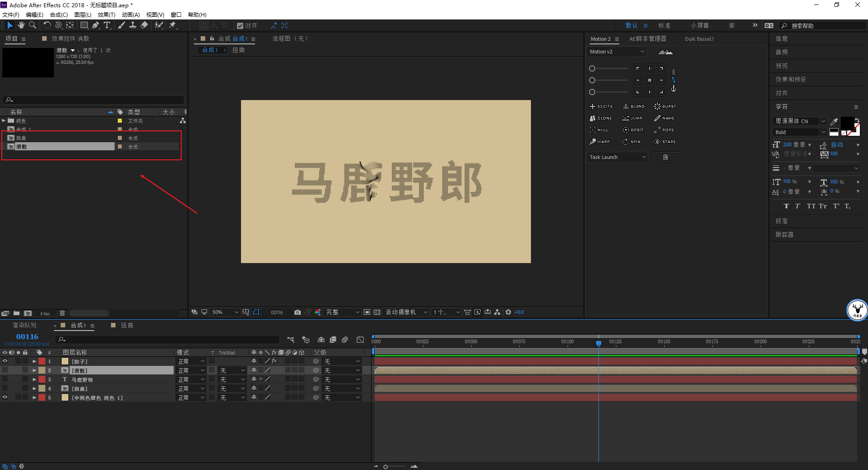Hide the 粒子 layer with eye toggle

click(x=5, y=361)
